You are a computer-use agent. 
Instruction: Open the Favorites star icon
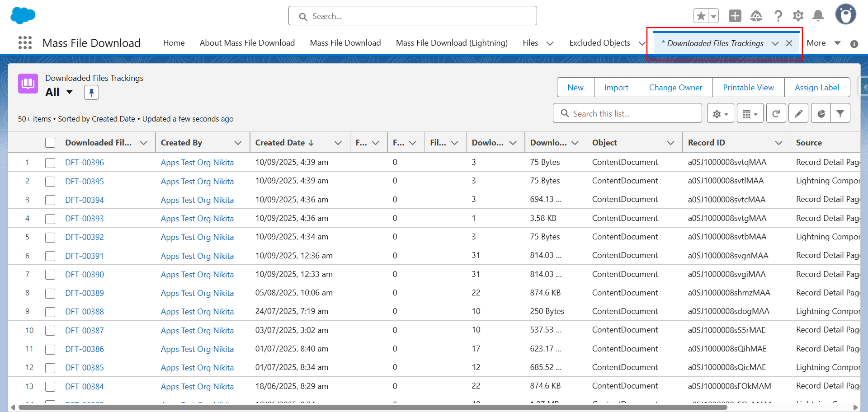701,16
